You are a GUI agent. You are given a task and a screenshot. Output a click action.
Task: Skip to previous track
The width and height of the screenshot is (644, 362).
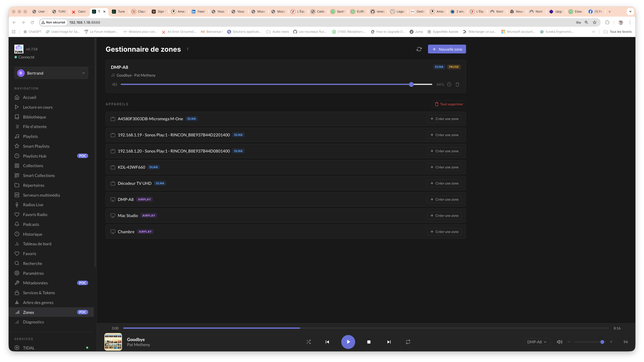pos(327,342)
